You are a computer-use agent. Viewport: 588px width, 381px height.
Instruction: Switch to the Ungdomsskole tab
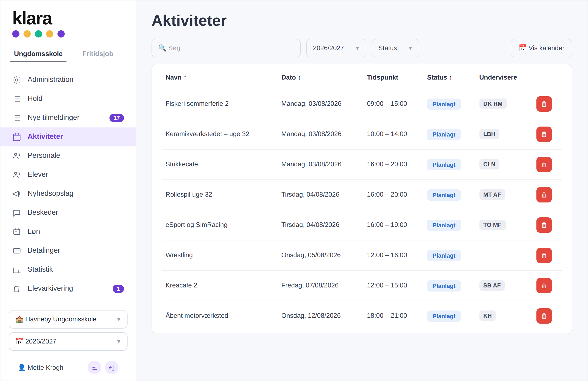(38, 54)
